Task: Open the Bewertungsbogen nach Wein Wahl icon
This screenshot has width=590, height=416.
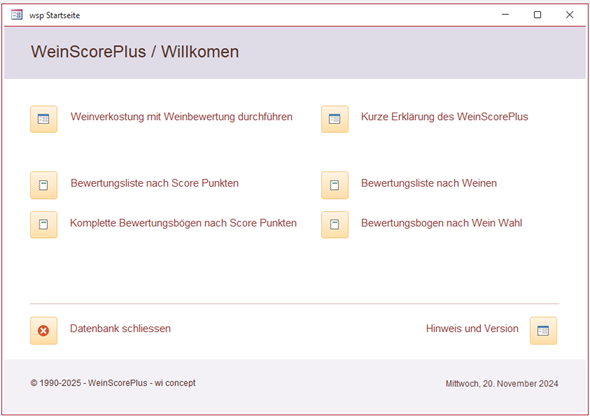Action: 335,225
